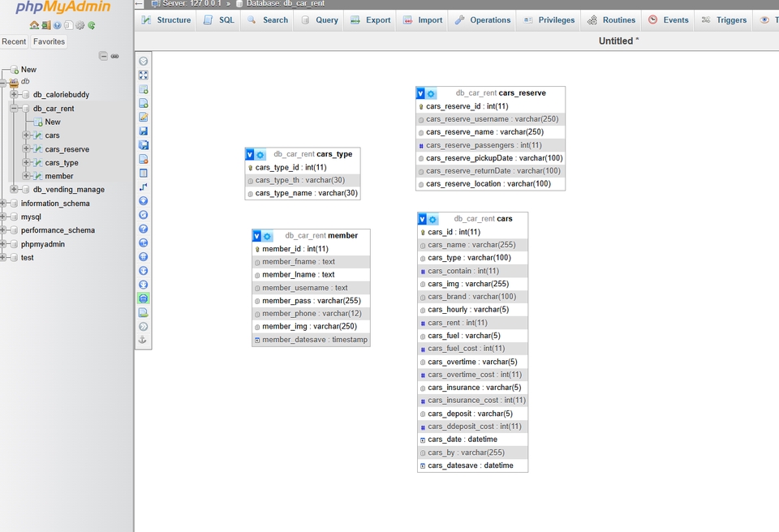Click New under db_car_rent to add a table
Image resolution: width=779 pixels, height=532 pixels.
(53, 122)
